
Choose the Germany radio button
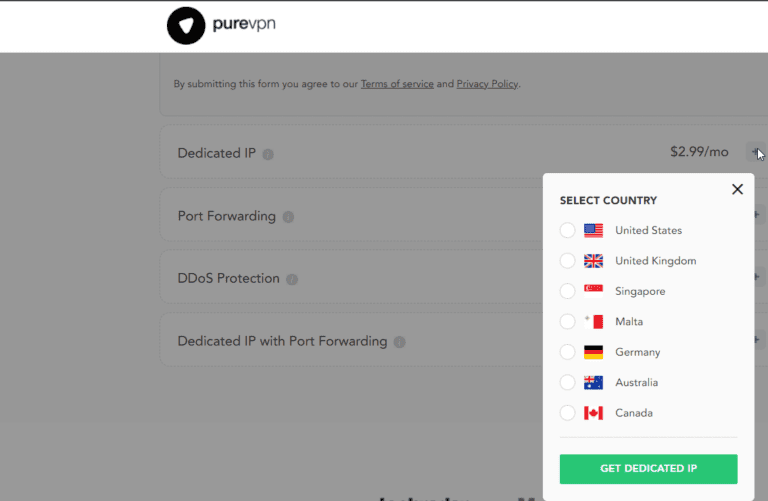coord(567,352)
